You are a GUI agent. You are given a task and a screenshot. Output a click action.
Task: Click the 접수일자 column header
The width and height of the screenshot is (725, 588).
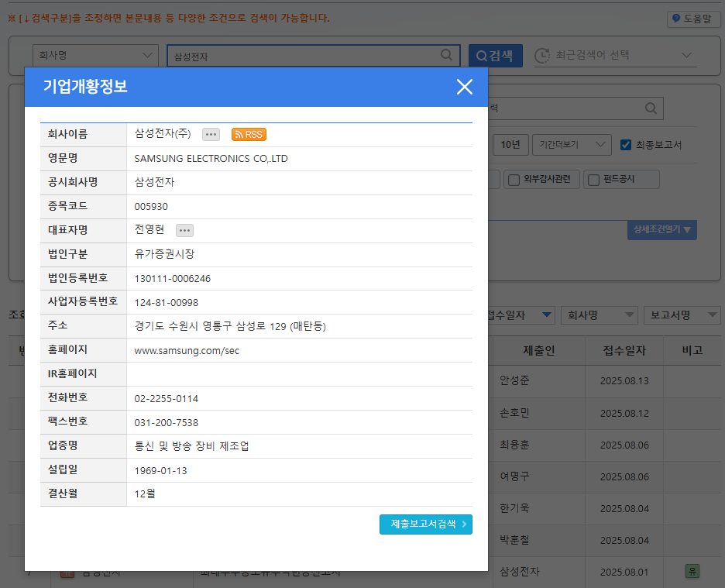pyautogui.click(x=624, y=351)
